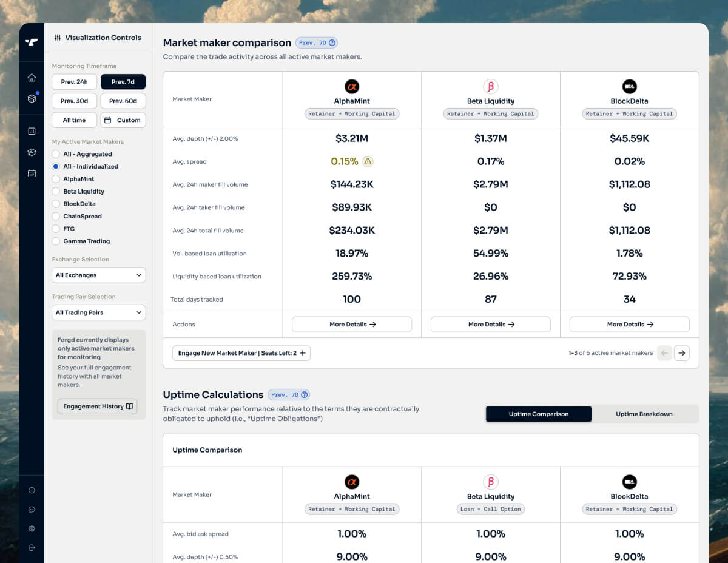
Task: Select the Beta Liquidity radio option
Action: pyautogui.click(x=56, y=191)
